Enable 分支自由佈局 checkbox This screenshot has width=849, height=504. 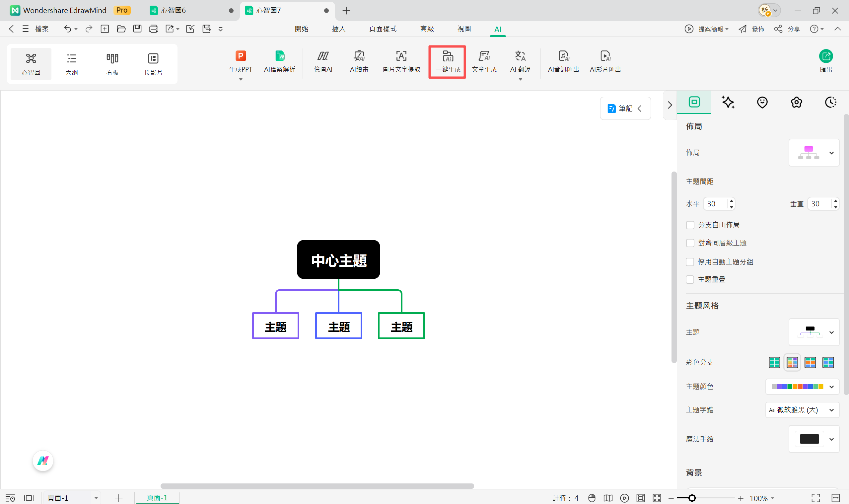point(690,225)
